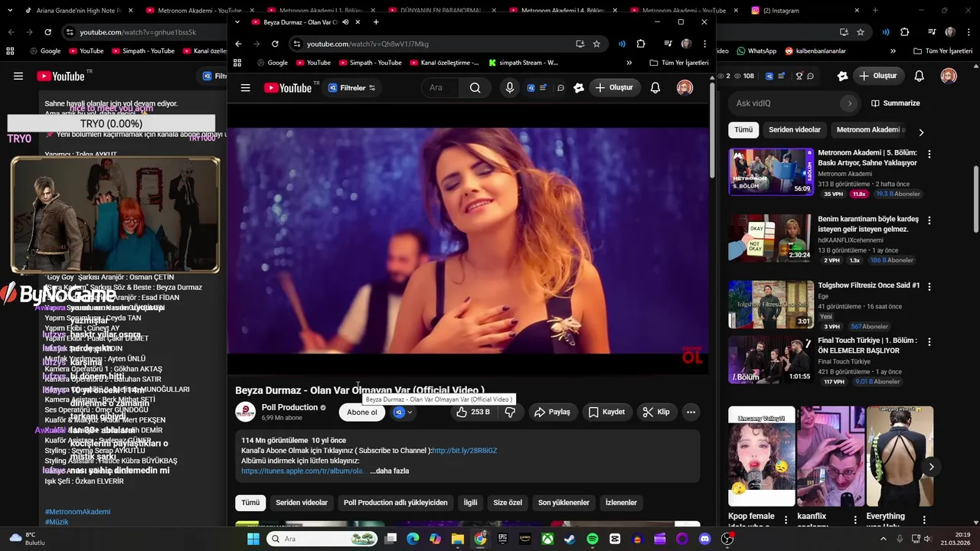Open OBS Studio from the taskbar
This screenshot has width=980, height=551.
[727, 539]
